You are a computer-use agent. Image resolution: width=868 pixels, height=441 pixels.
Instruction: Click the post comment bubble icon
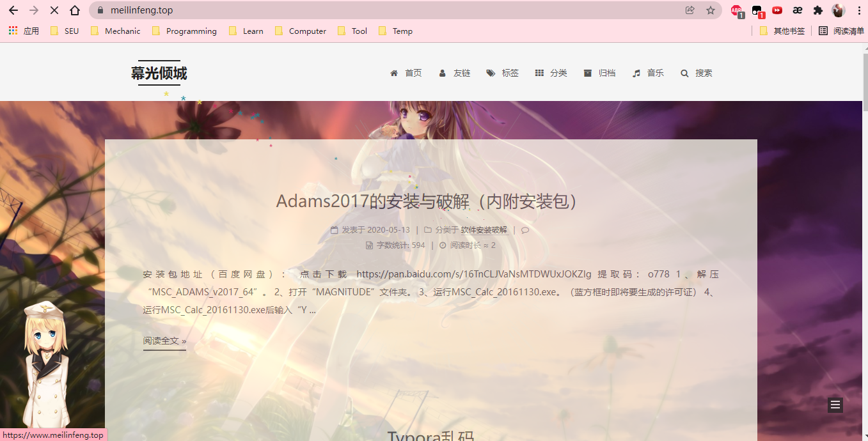(x=525, y=230)
